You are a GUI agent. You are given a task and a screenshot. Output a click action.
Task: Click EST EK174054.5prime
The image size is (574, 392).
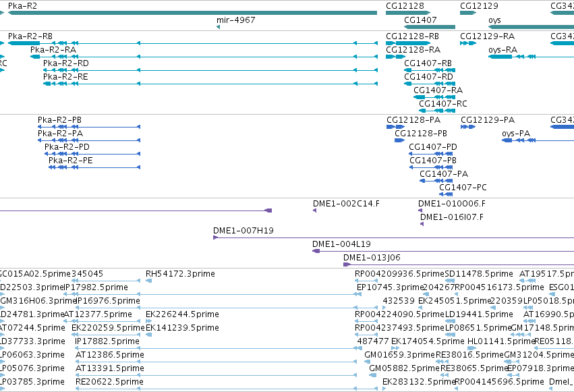click(x=428, y=342)
